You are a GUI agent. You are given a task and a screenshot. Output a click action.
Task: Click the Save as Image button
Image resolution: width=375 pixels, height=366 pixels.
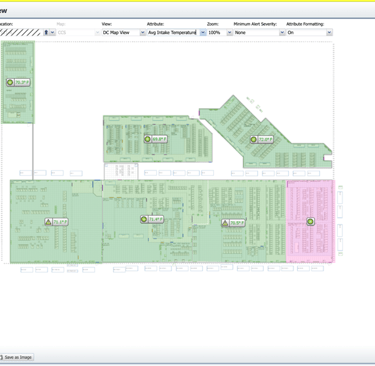click(17, 357)
